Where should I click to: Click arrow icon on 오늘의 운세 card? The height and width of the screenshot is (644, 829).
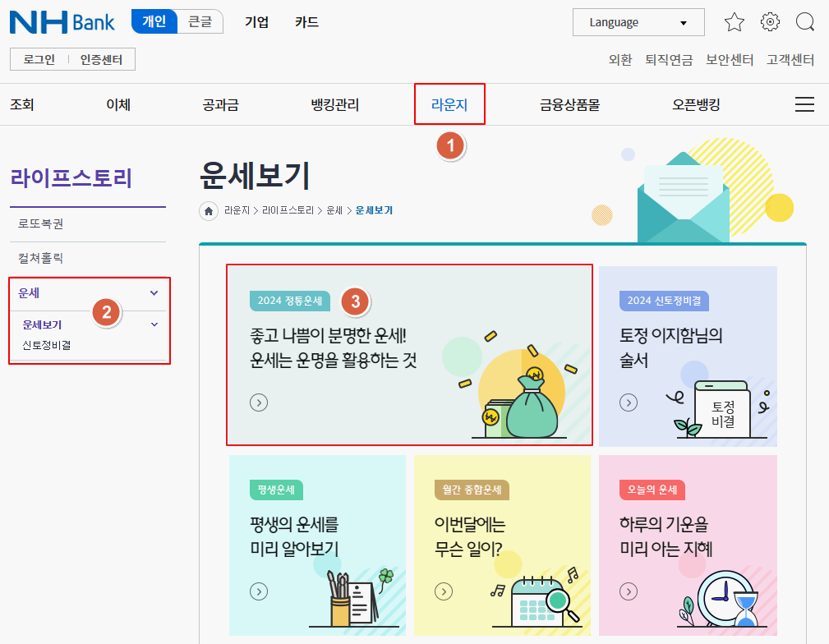628,591
